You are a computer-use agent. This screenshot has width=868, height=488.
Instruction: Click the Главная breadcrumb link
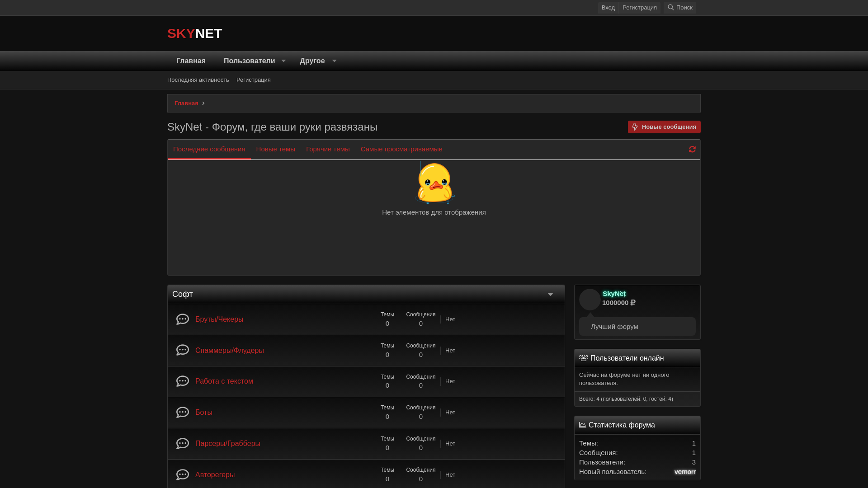coord(186,103)
